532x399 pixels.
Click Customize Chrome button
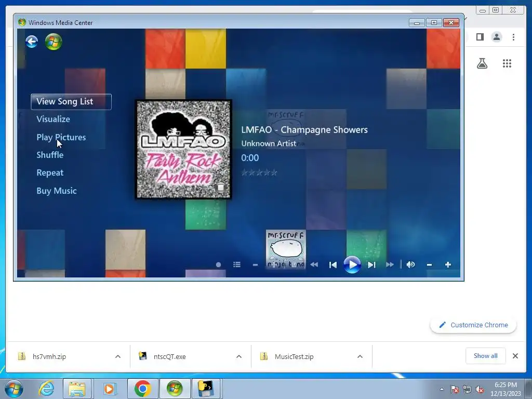473,325
